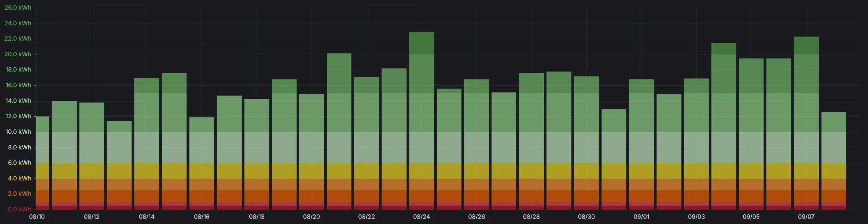Select the 08/19 bar
Image resolution: width=868 pixels, height=224 pixels.
pos(284,144)
